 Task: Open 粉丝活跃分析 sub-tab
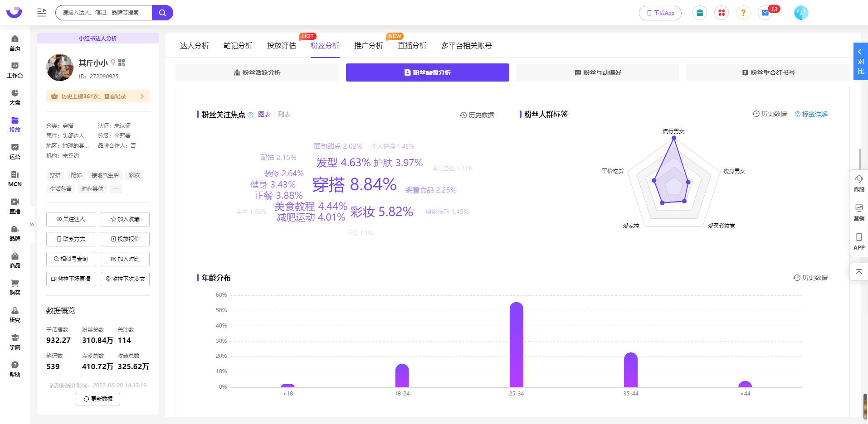coord(257,72)
